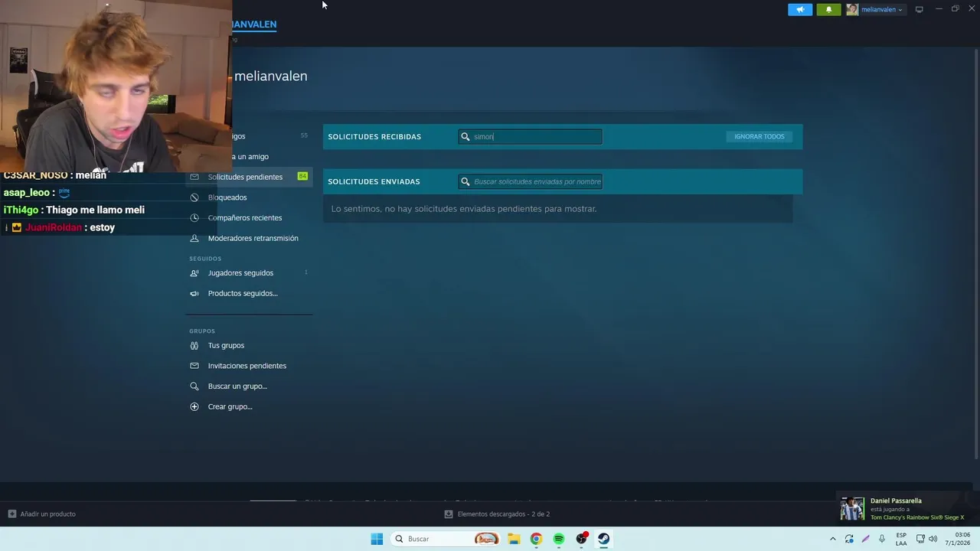Click Steam icon in the taskbar

[604, 539]
